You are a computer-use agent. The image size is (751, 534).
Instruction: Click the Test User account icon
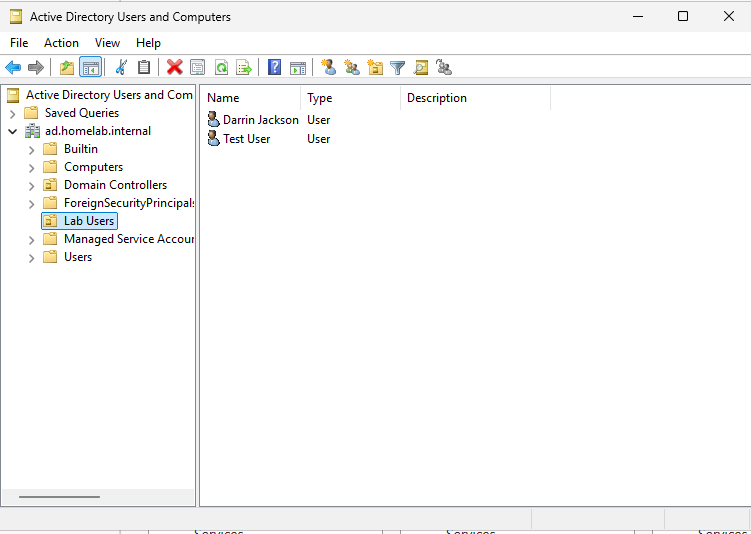point(214,139)
